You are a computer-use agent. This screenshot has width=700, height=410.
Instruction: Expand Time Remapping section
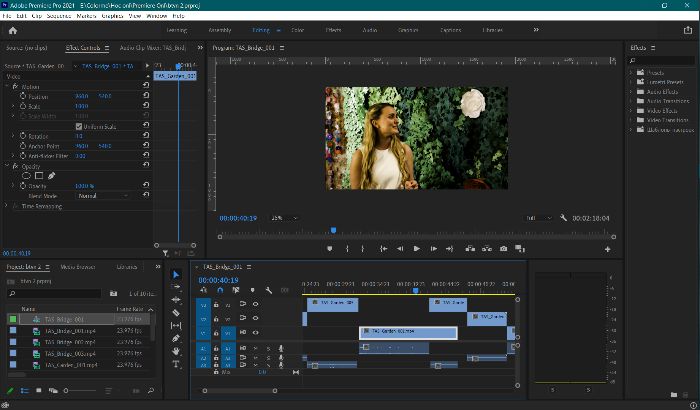coord(6,206)
